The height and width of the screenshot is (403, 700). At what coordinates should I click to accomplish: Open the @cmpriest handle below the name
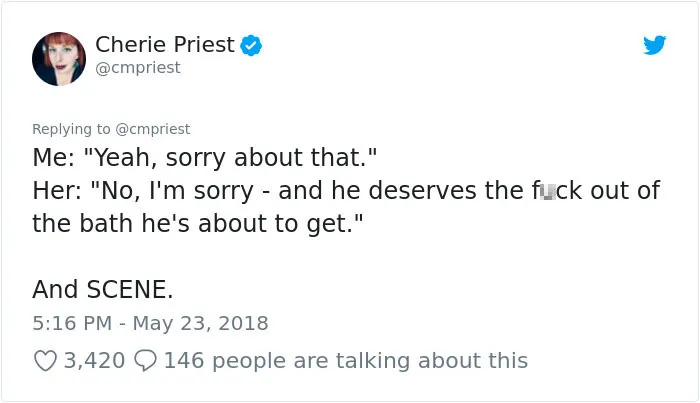pos(138,68)
